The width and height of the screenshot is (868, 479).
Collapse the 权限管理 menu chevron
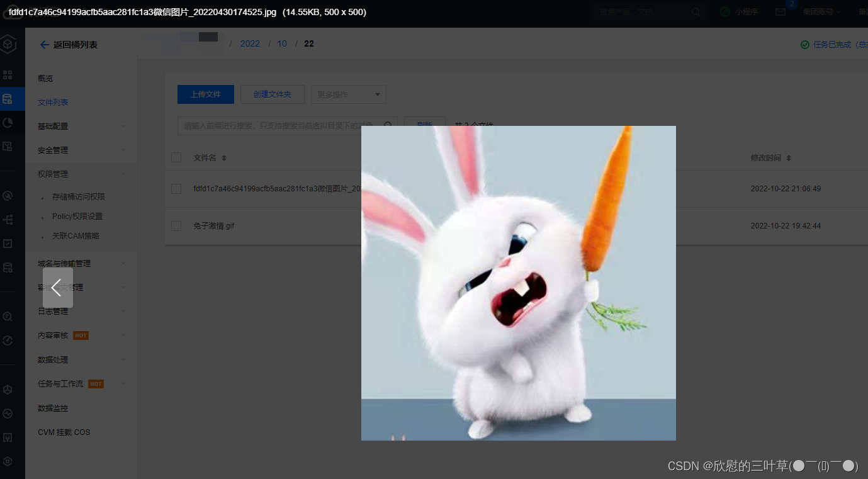pyautogui.click(x=123, y=174)
